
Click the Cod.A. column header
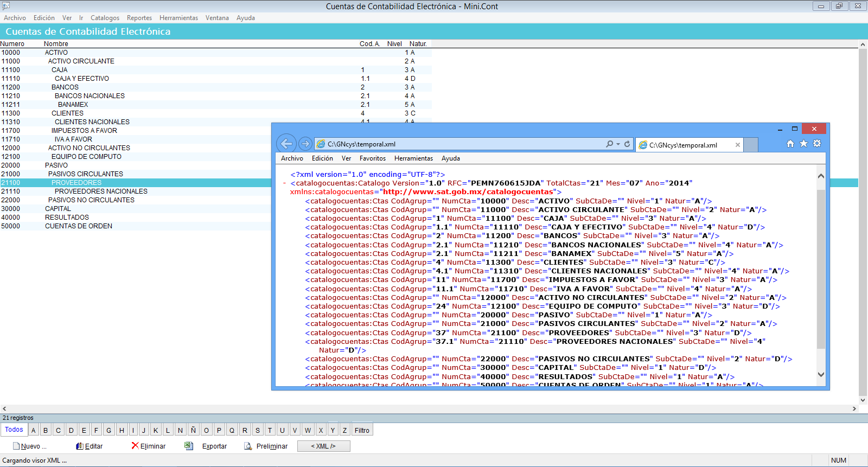click(x=369, y=44)
